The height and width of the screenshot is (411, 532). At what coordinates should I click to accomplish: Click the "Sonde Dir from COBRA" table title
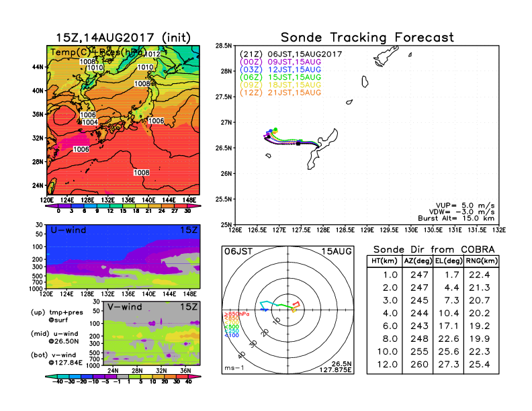click(x=434, y=250)
